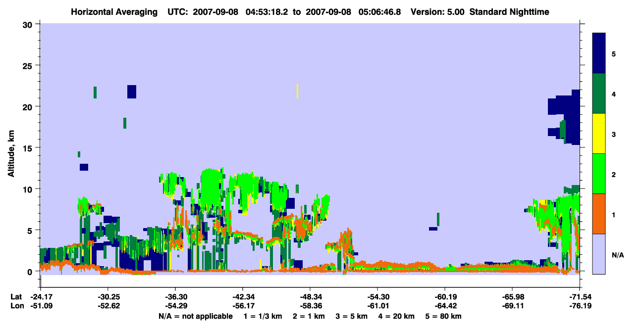Click the '4 = 20 km' legend text

click(397, 316)
